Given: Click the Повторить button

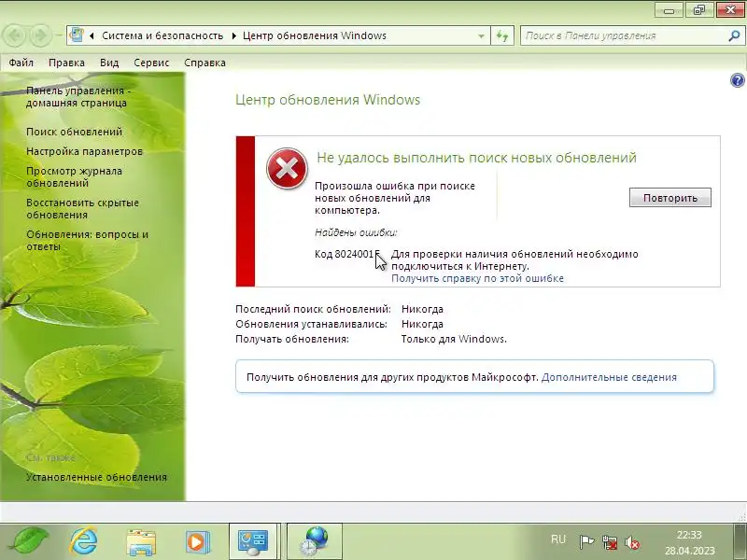Looking at the screenshot, I should [x=669, y=198].
